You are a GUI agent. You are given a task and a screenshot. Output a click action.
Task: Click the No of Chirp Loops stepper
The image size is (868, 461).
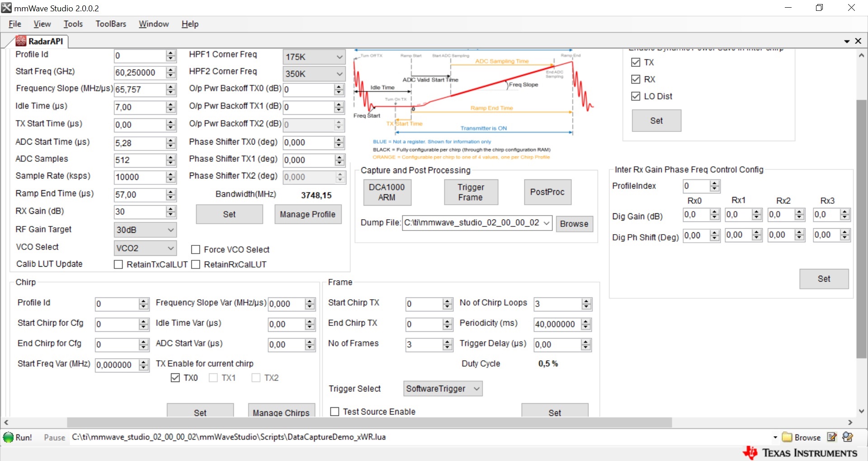pyautogui.click(x=586, y=304)
